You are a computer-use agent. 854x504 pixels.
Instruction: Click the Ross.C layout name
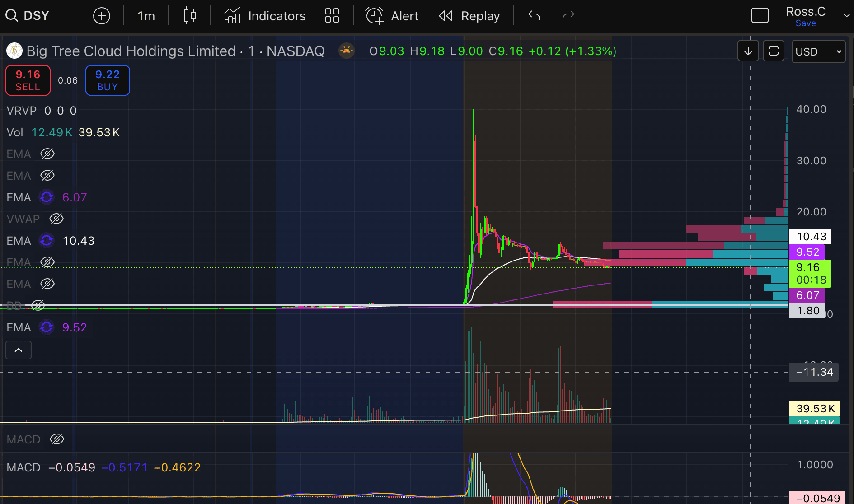[806, 11]
